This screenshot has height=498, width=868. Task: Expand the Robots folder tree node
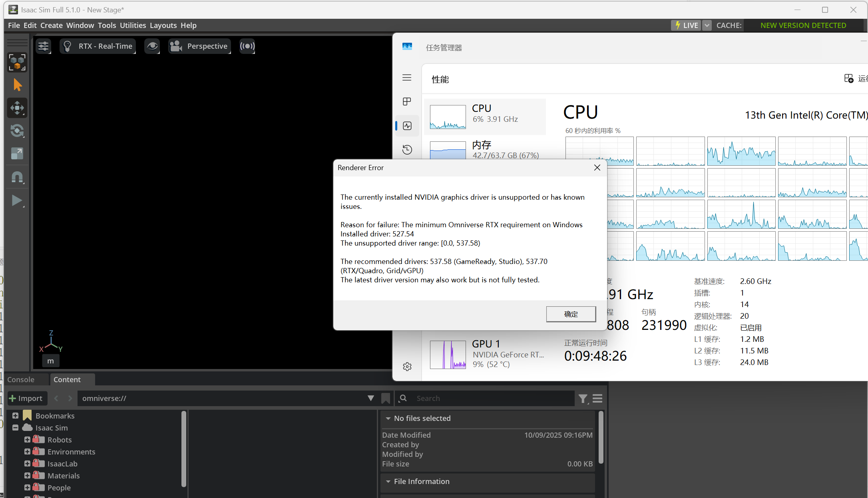coord(27,440)
